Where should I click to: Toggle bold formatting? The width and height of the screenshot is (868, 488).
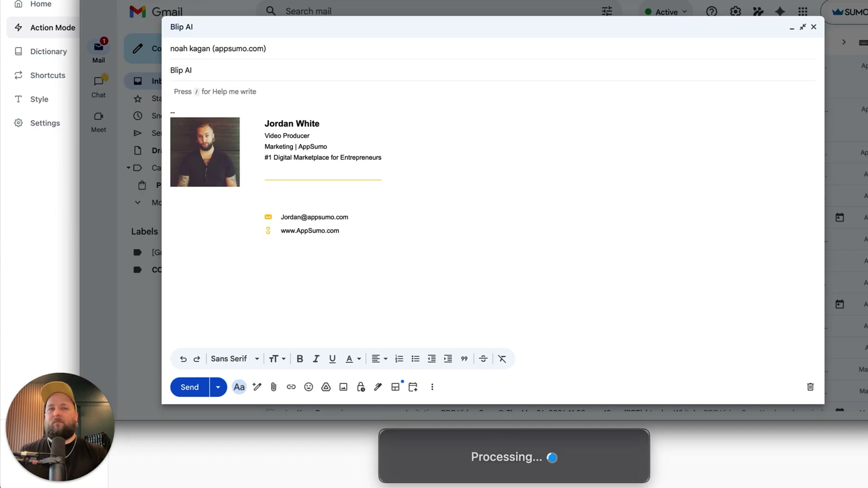point(300,358)
